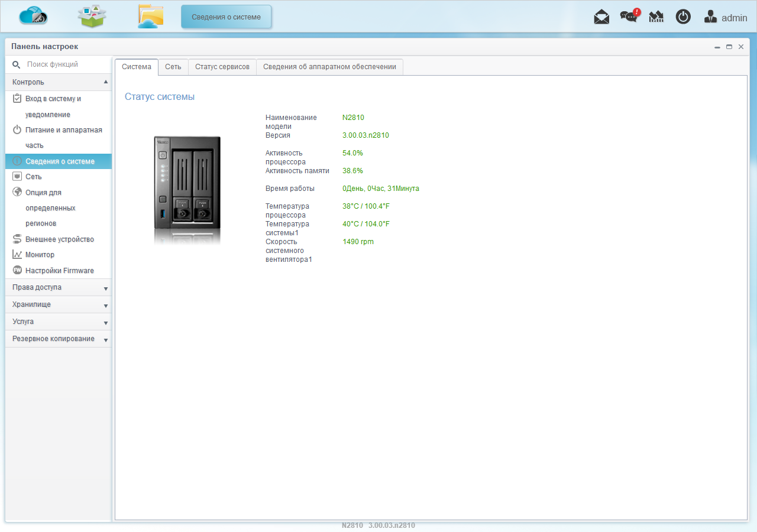Image resolution: width=757 pixels, height=532 pixels.
Task: Open the File Center folder icon
Action: [x=151, y=16]
